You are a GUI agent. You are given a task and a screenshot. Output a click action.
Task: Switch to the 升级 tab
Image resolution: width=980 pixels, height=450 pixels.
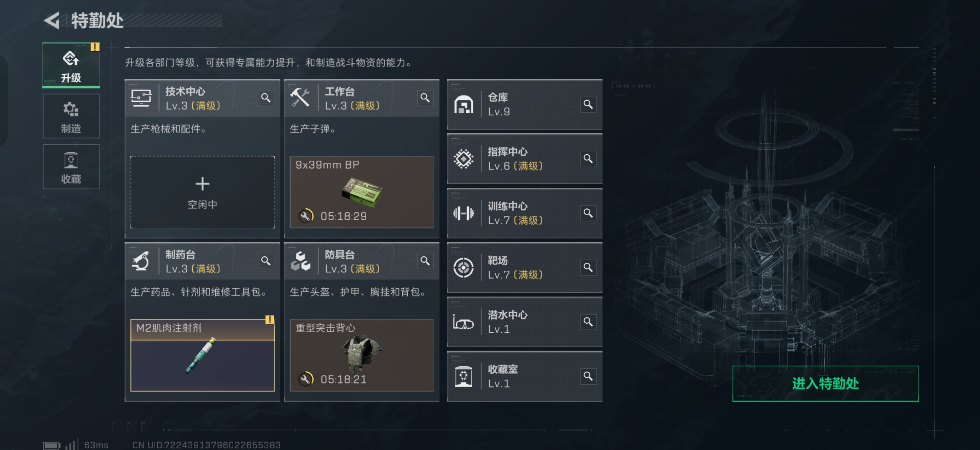(71, 65)
